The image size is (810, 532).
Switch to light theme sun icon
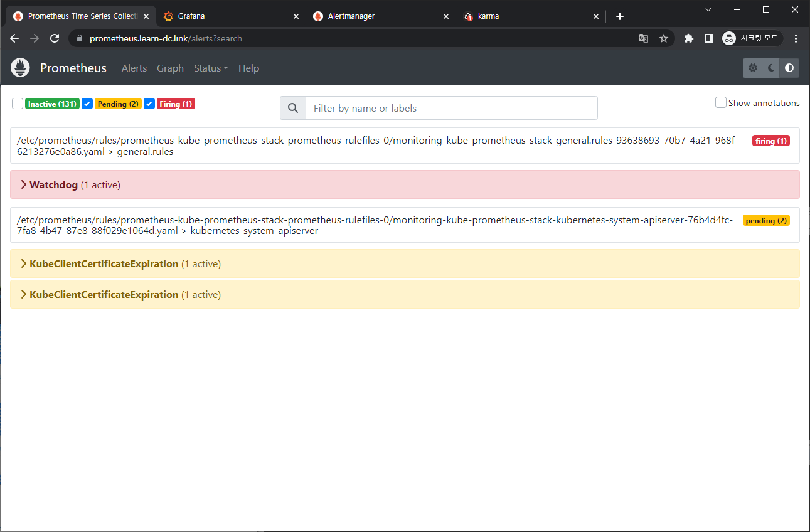pyautogui.click(x=753, y=68)
